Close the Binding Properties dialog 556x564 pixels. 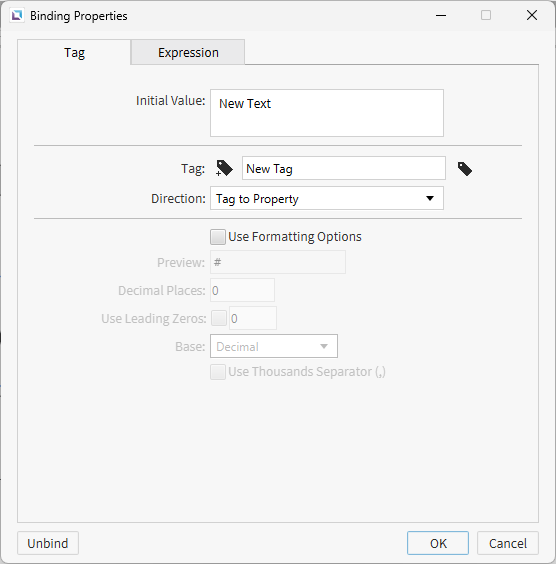tap(532, 15)
